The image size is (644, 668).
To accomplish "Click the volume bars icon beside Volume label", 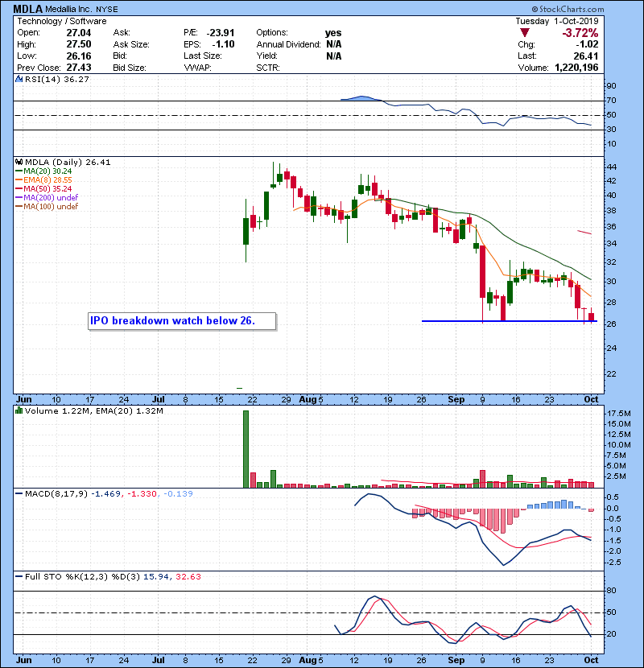I will click(x=19, y=410).
